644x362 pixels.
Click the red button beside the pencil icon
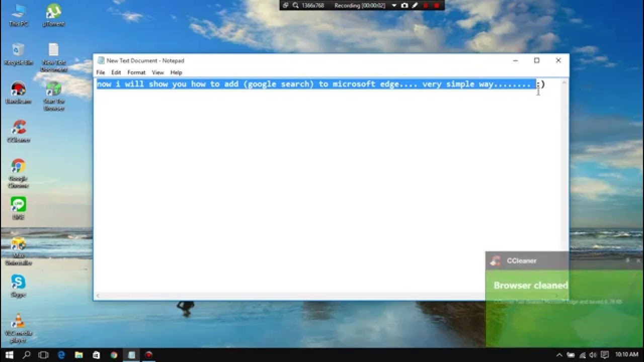pos(426,6)
